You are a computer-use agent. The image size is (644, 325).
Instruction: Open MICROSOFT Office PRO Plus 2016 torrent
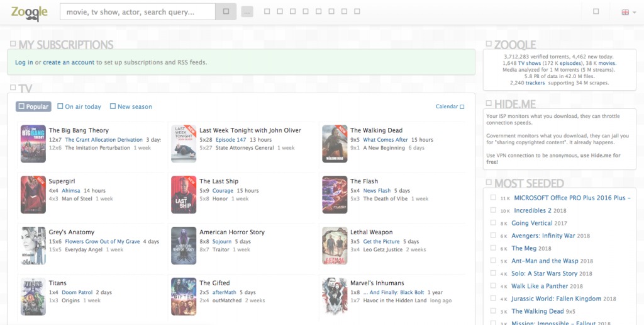tap(572, 198)
